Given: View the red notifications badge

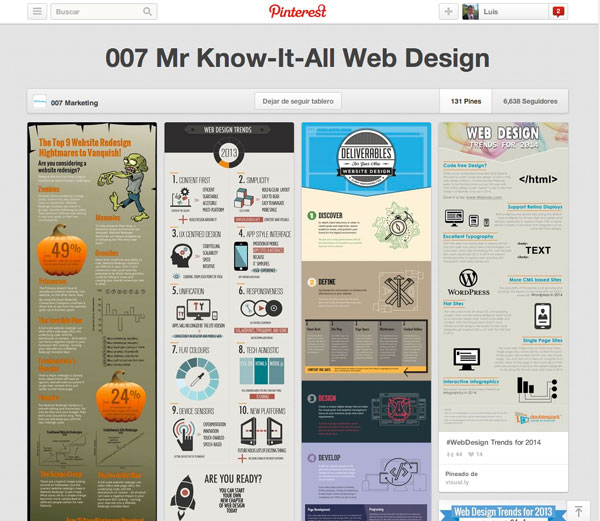Looking at the screenshot, I should pos(558,11).
